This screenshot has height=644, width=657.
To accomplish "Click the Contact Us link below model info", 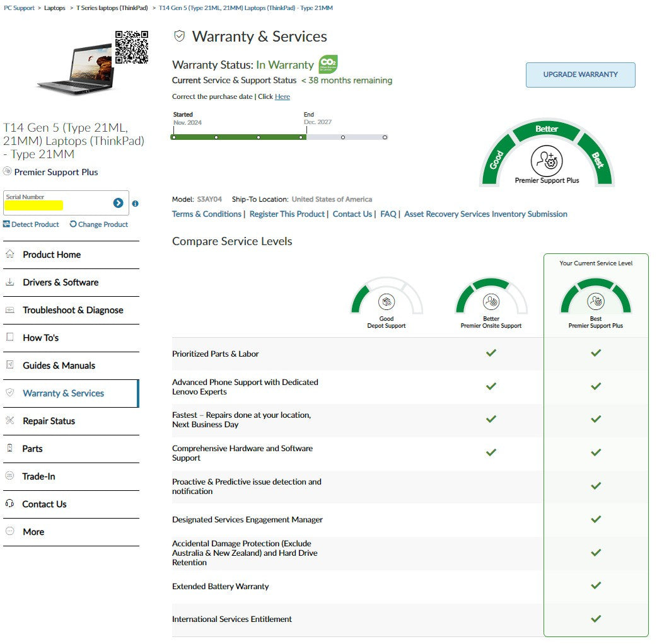I will coord(352,214).
